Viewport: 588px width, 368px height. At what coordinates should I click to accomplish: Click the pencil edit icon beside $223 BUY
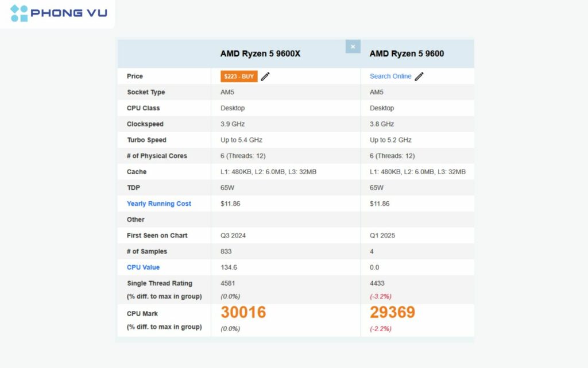pyautogui.click(x=265, y=75)
